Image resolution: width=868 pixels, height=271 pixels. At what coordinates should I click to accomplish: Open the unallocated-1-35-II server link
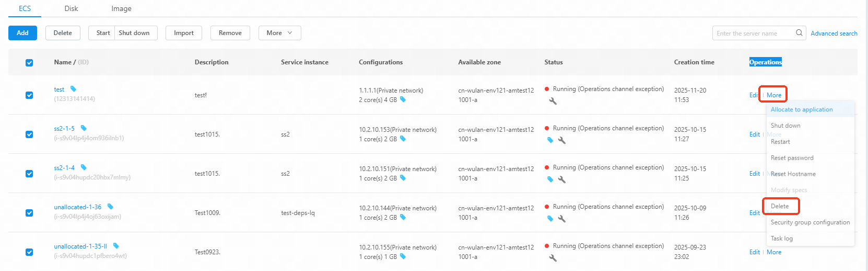80,246
